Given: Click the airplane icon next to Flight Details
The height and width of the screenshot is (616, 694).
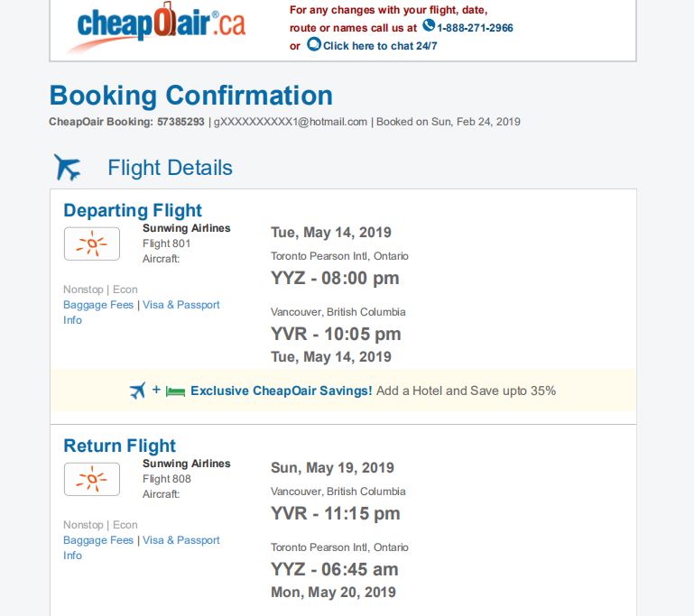Looking at the screenshot, I should (x=68, y=168).
